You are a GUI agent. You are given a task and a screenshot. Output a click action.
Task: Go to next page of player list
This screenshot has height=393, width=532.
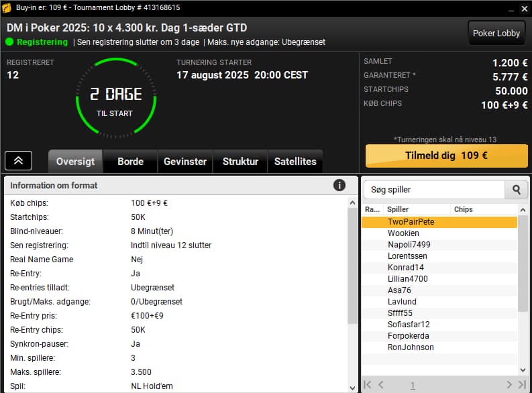[x=509, y=384]
